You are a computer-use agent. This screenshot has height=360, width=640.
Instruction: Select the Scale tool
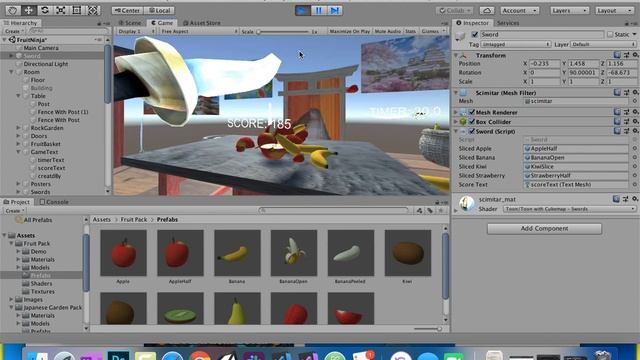[61, 10]
